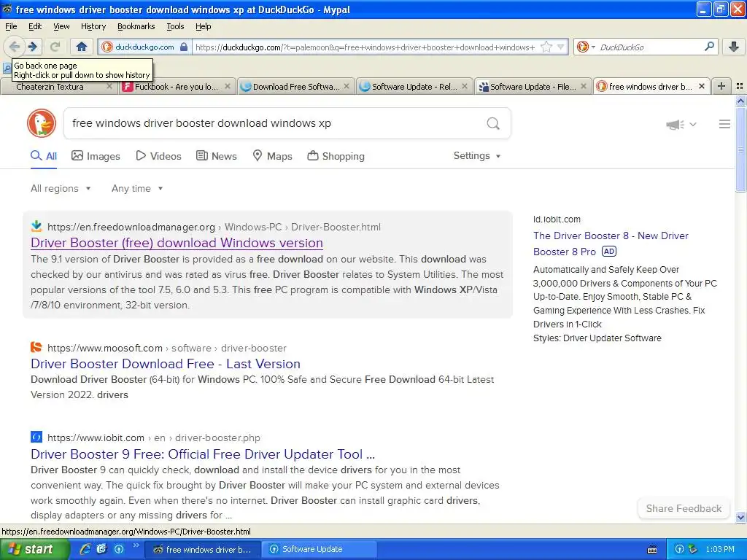The image size is (747, 560).
Task: Open the Tools menu
Action: pos(175,27)
